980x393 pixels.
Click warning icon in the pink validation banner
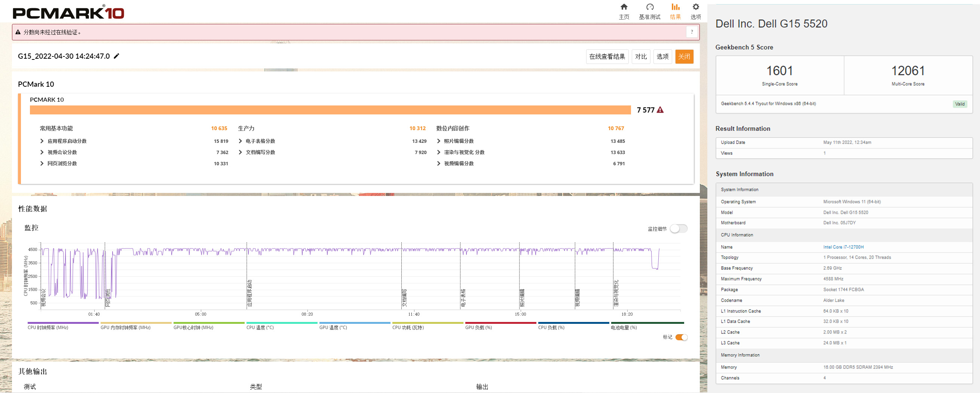18,32
